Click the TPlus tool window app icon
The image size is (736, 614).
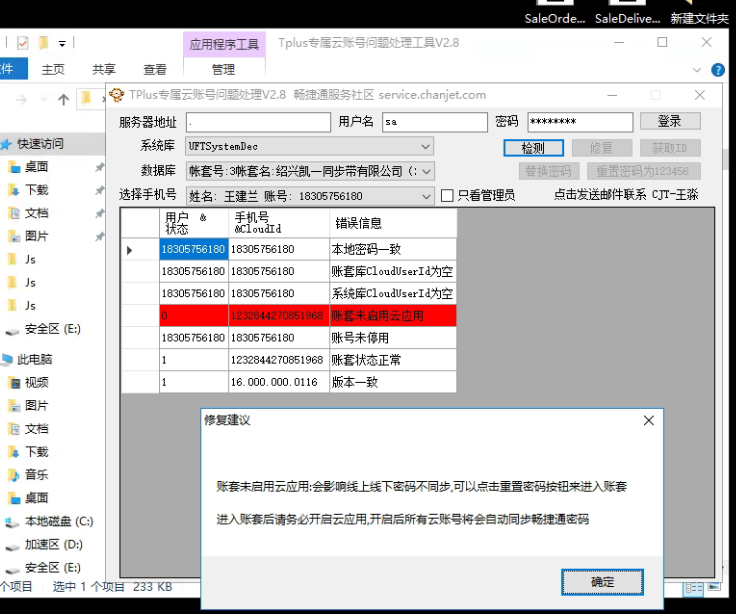coord(116,95)
